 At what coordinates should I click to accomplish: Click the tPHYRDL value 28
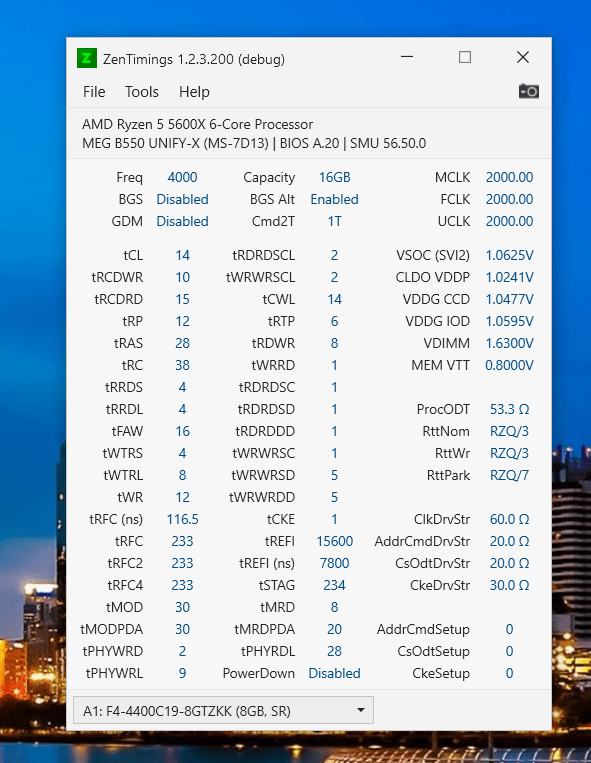334,651
